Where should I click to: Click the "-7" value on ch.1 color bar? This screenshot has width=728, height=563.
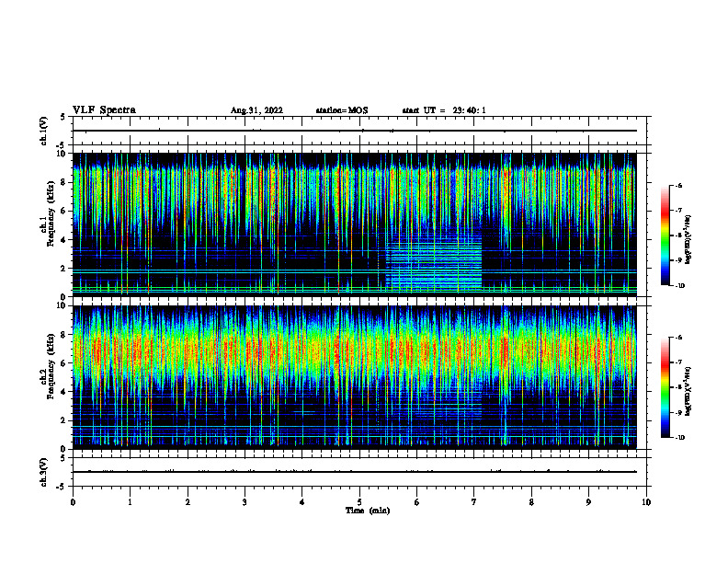(x=678, y=211)
